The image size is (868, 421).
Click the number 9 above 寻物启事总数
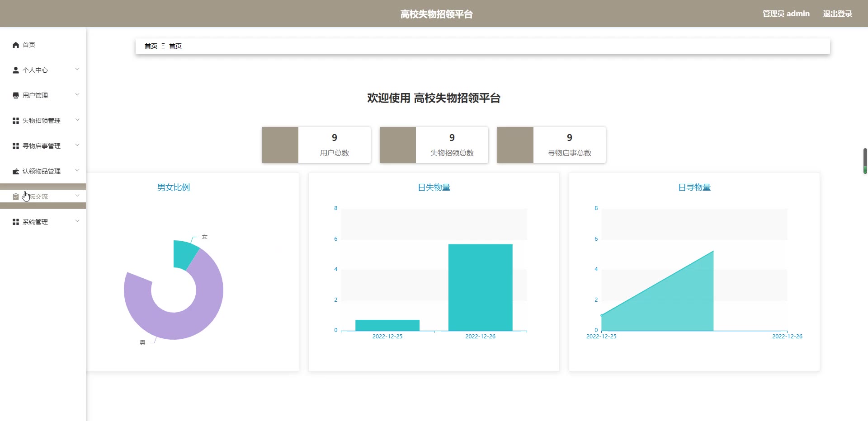pyautogui.click(x=570, y=138)
